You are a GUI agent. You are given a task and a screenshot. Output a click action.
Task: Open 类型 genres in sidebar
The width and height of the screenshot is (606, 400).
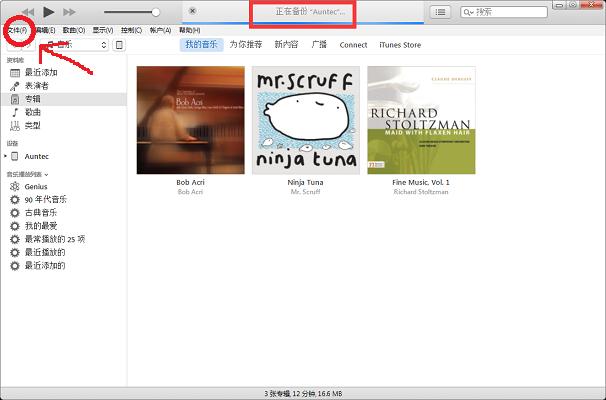pos(32,125)
